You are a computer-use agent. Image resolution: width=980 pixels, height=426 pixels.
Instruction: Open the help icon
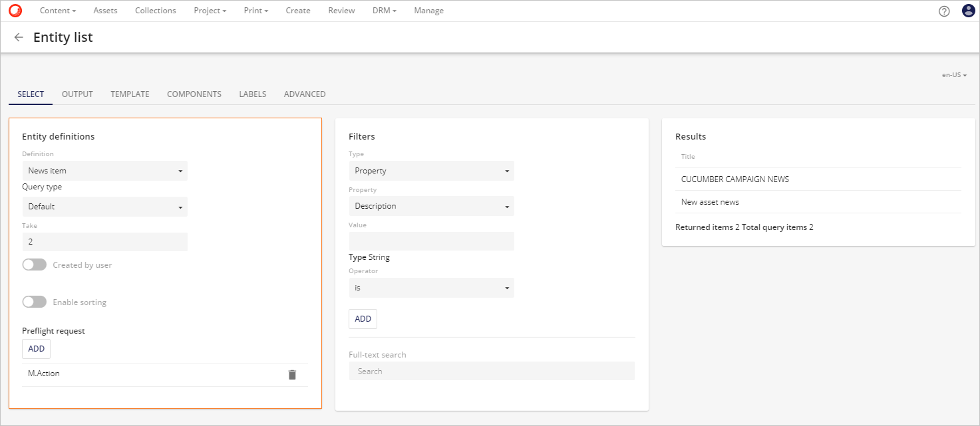(x=944, y=11)
